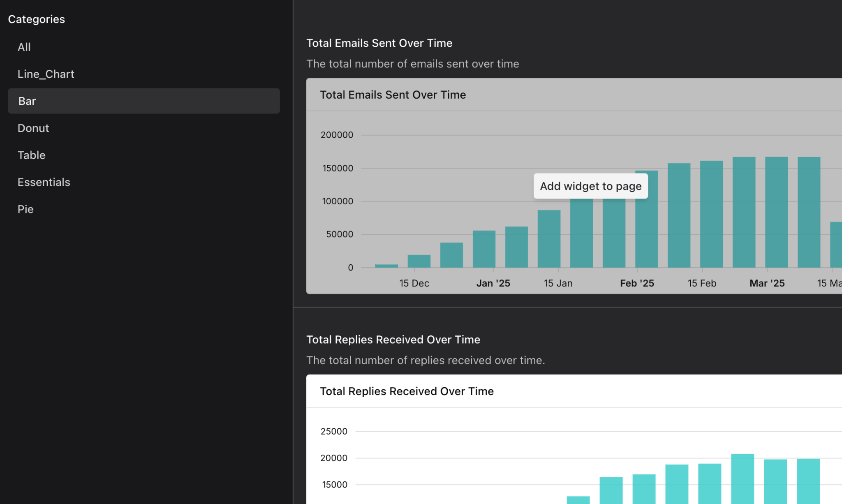Click the 15 Jan emails bar
Viewport: 842px width, 504px height.
point(549,238)
